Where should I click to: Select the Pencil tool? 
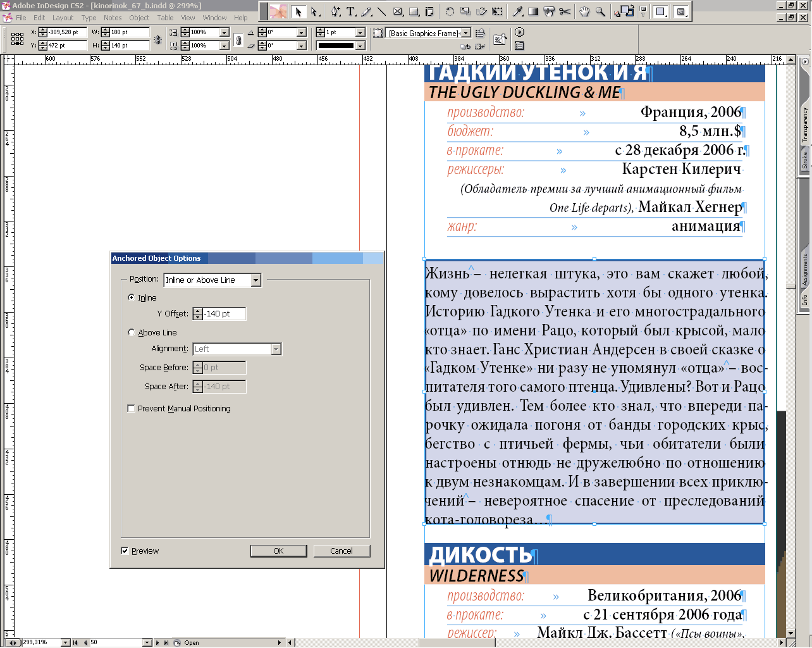(x=366, y=11)
